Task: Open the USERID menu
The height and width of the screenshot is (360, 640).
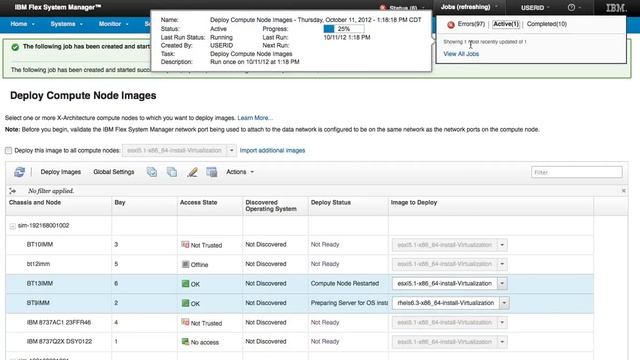Action: tap(535, 7)
